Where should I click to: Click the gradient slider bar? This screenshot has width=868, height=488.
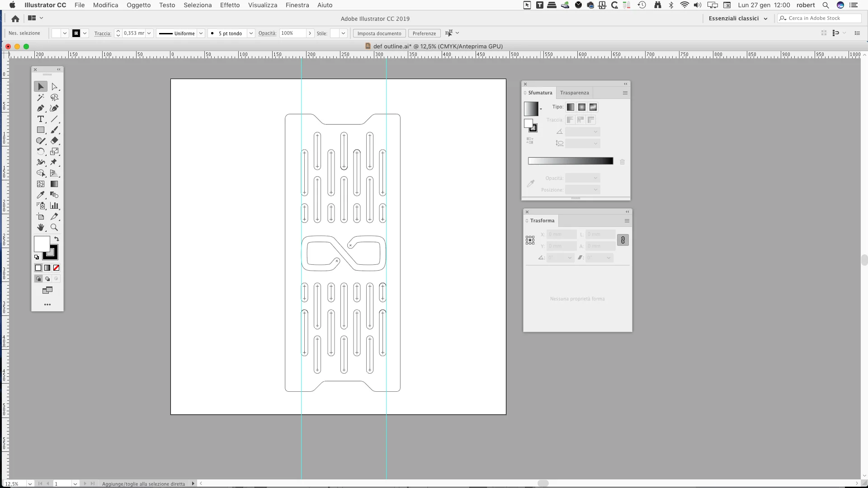coord(571,161)
